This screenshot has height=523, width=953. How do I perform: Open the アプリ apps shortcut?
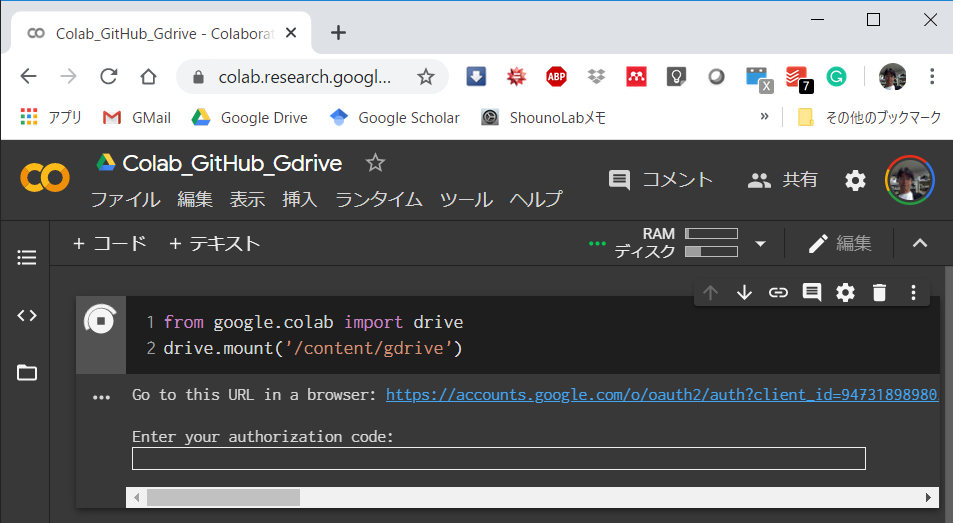51,117
